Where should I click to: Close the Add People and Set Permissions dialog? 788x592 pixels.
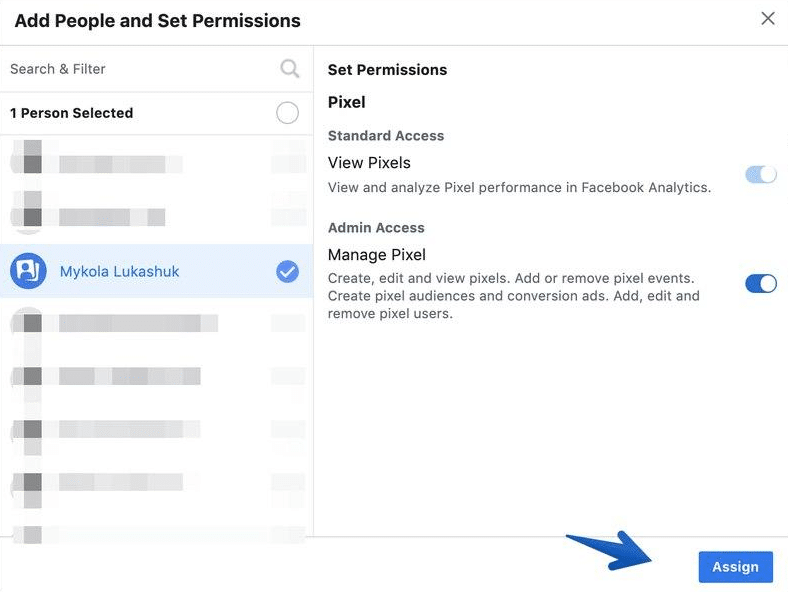[x=768, y=19]
